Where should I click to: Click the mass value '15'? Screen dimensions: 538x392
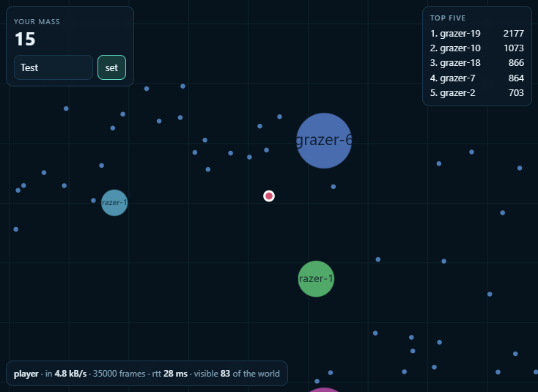pos(25,39)
